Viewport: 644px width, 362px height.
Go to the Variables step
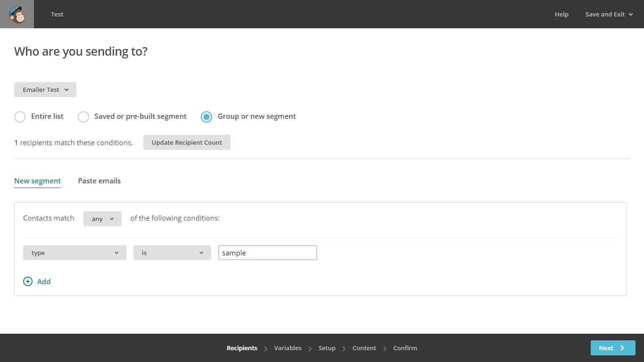coord(288,348)
